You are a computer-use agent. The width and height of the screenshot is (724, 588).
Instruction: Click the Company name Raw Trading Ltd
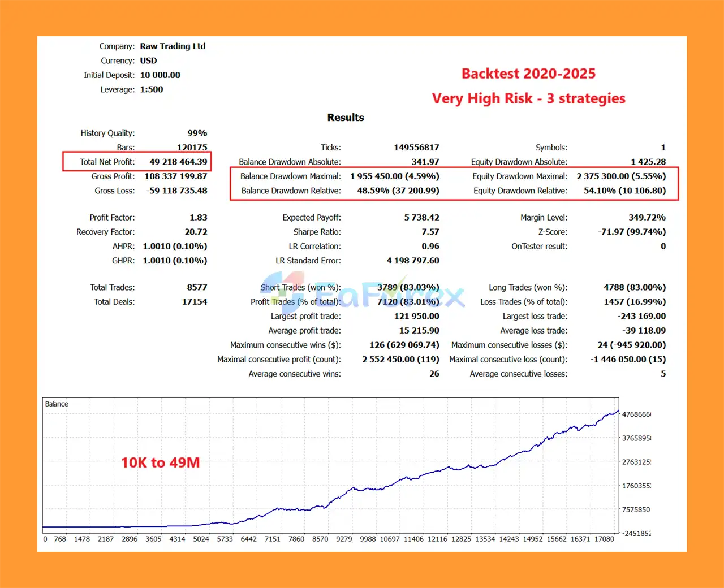[x=173, y=46]
